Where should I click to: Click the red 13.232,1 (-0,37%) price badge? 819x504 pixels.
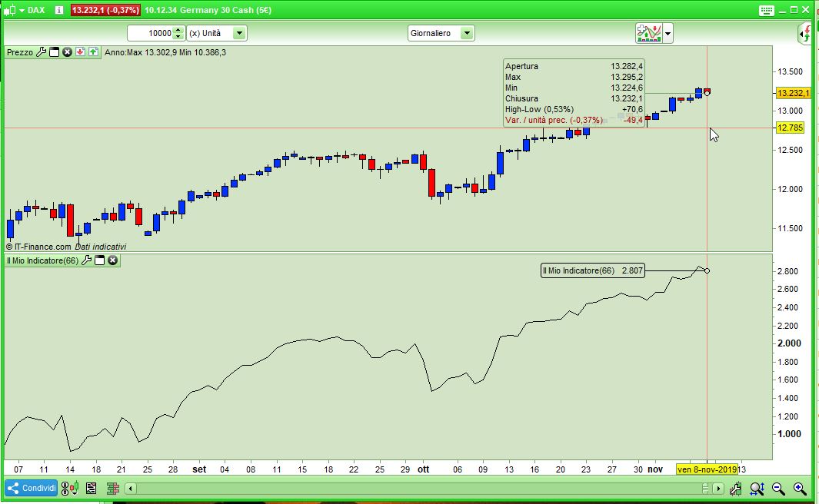pyautogui.click(x=105, y=10)
